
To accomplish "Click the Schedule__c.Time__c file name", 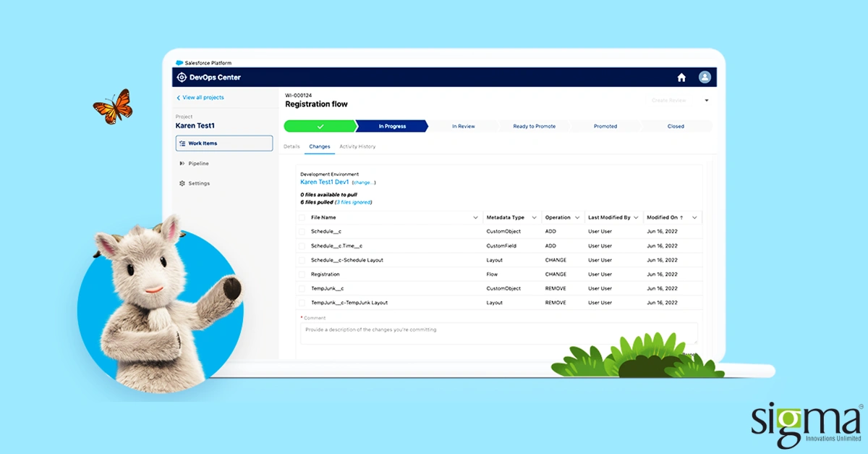I will tap(336, 246).
